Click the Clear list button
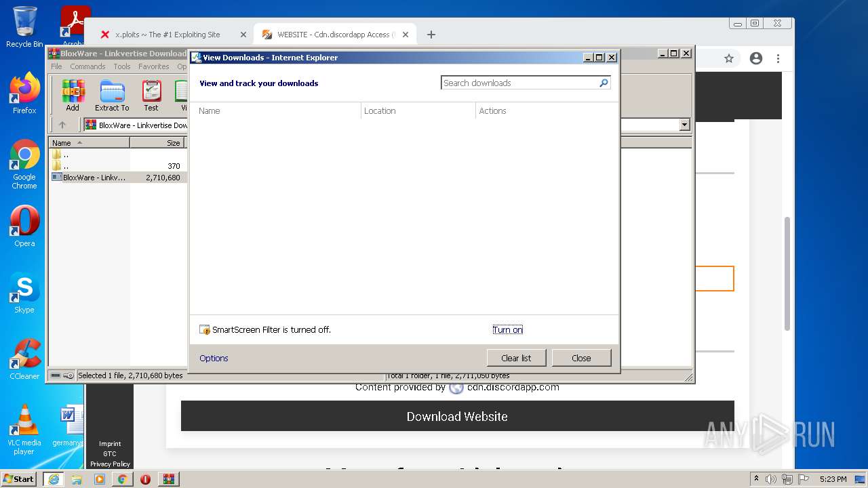The image size is (868, 488). click(516, 358)
